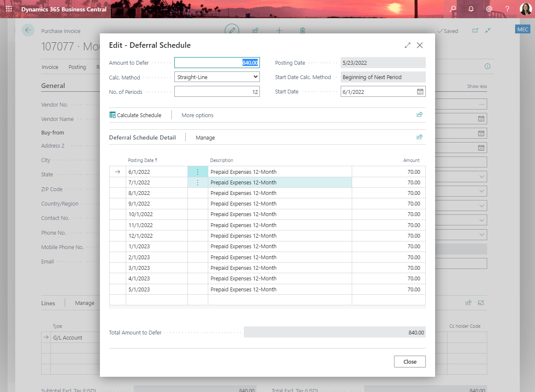The image size is (535, 392).
Task: Click More options in the dialog
Action: pos(197,115)
